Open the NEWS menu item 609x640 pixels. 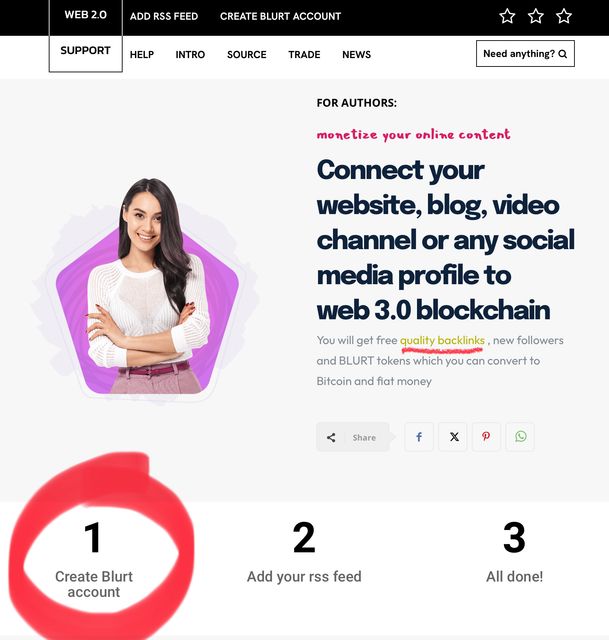(x=356, y=54)
